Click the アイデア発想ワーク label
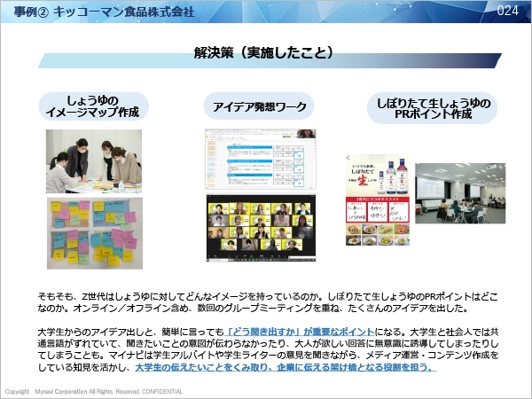The image size is (532, 399). tap(259, 106)
